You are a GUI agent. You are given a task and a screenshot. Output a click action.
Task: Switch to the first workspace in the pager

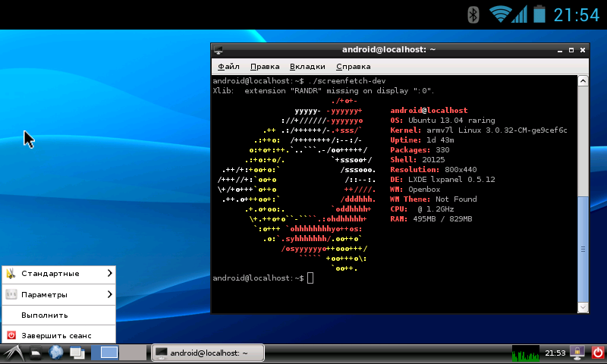click(105, 353)
